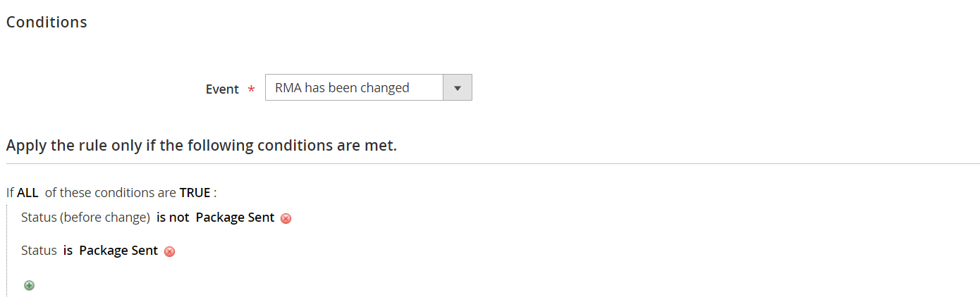Change the ALL aggregator option
Screen dimensions: 980x302
[27, 192]
